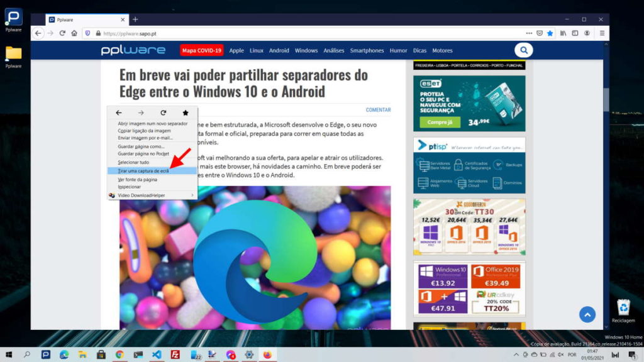
Task: Click "Compre já" on the ESET banner
Action: (440, 122)
